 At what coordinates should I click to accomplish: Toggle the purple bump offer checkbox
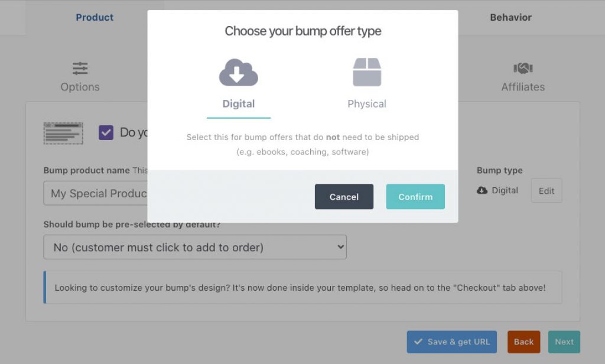[106, 133]
